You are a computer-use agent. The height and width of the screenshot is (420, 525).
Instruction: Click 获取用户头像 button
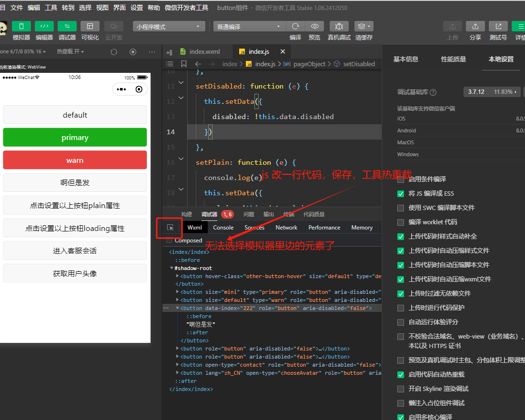[75, 273]
